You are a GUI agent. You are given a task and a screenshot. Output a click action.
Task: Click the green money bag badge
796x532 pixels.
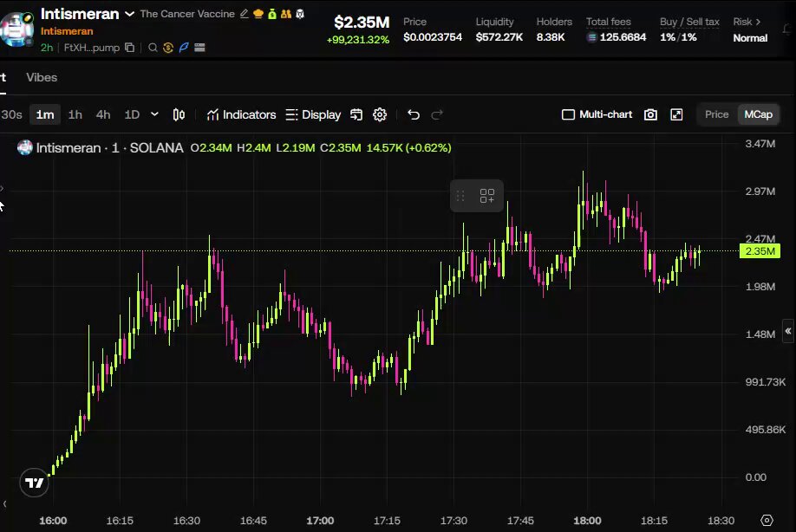(x=272, y=14)
